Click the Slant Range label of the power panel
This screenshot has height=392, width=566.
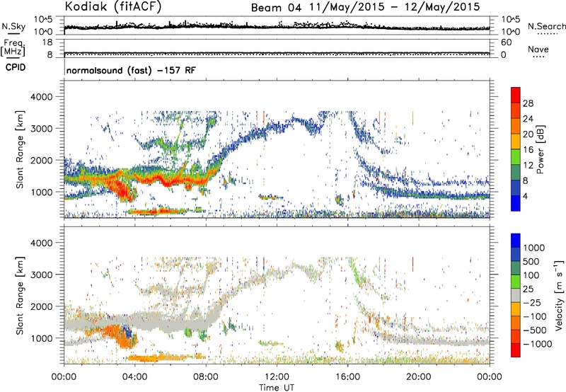tap(20, 149)
